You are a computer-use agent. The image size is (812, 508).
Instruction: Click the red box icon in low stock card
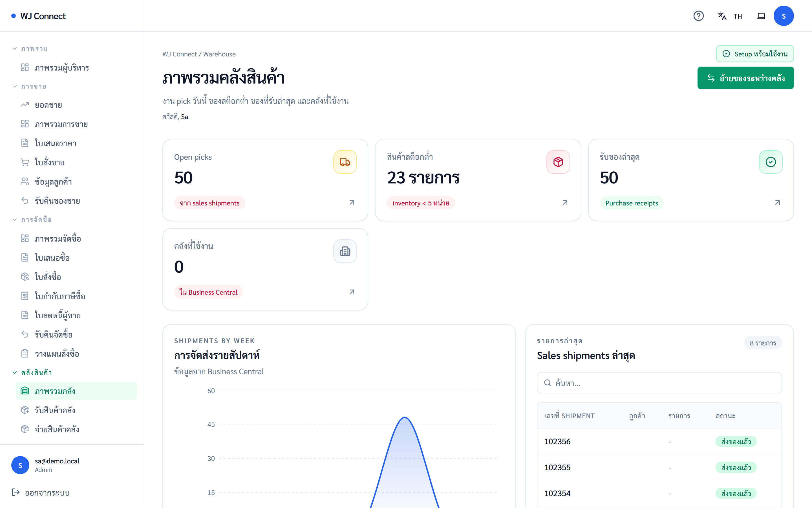(x=558, y=162)
